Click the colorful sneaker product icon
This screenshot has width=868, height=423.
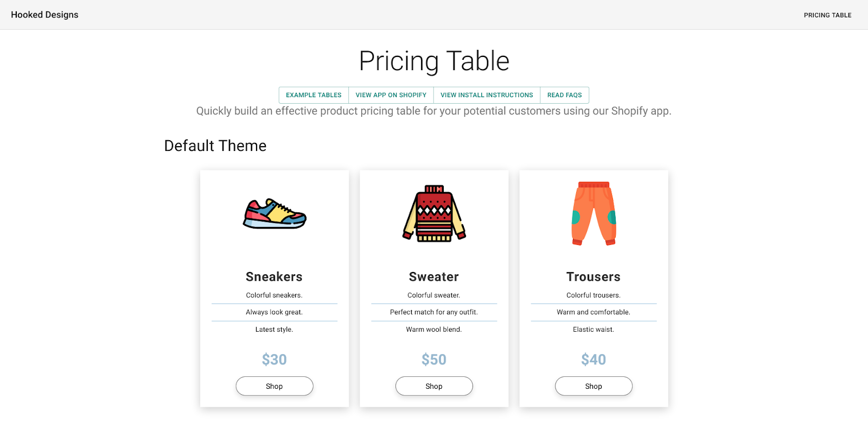(x=275, y=213)
